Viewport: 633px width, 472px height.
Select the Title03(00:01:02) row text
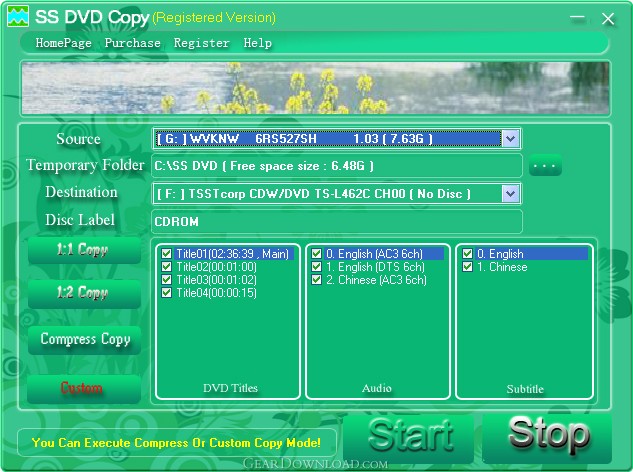(216, 279)
